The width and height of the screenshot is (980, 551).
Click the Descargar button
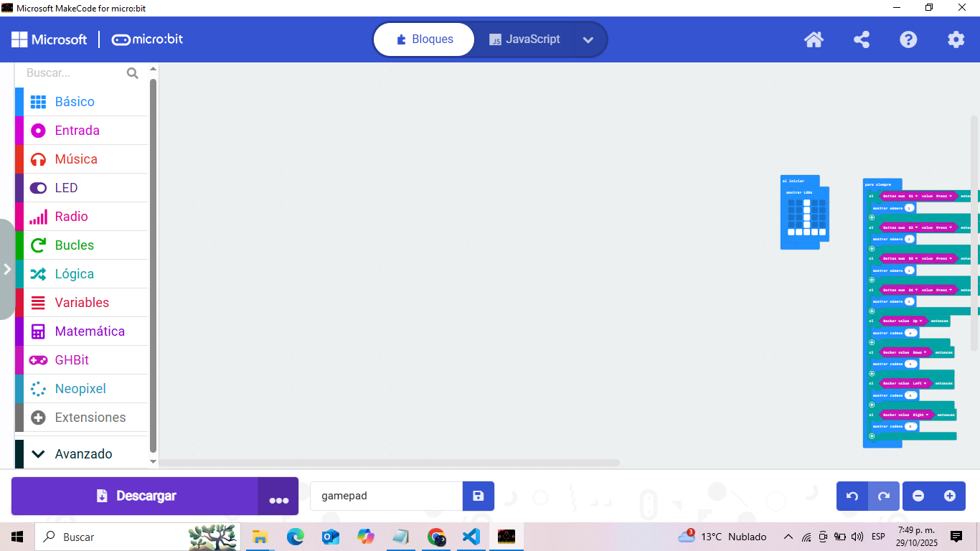[x=136, y=496]
